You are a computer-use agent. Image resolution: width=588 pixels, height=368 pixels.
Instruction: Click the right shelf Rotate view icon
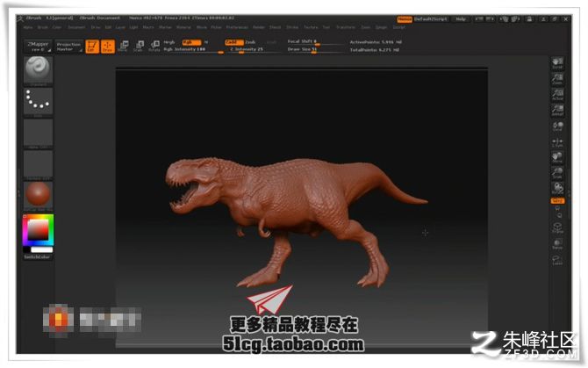(557, 188)
